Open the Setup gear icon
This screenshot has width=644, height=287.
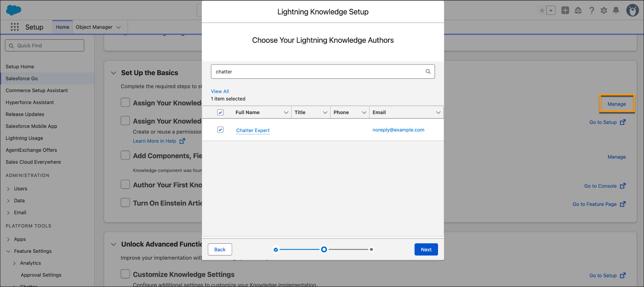click(x=604, y=10)
